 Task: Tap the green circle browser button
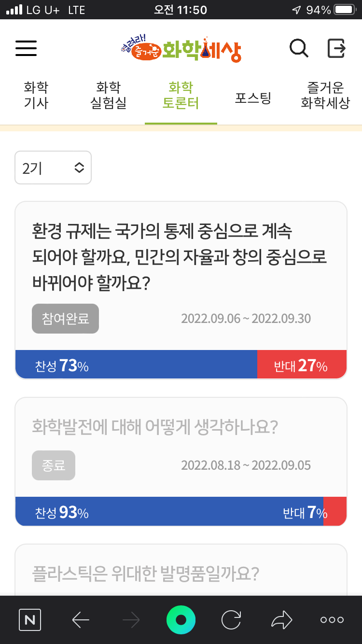coord(181,620)
